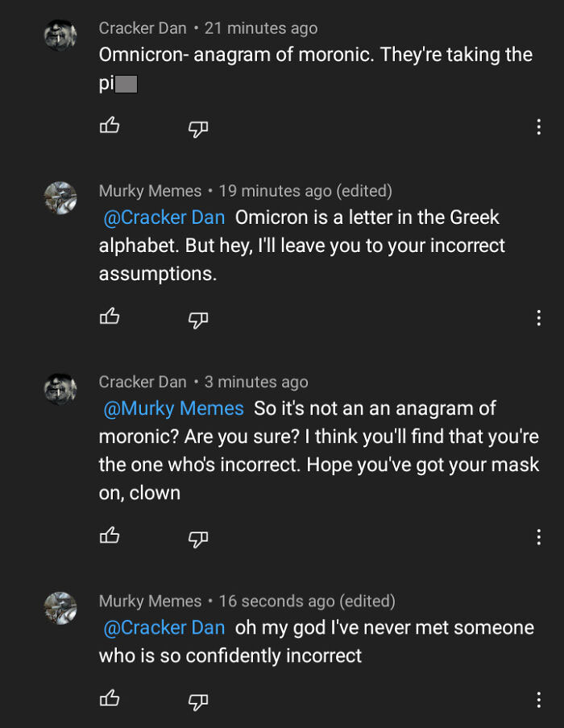Open Cracker Dan's avatar on the 3 minutes ago comment
The height and width of the screenshot is (728, 564).
[x=60, y=389]
